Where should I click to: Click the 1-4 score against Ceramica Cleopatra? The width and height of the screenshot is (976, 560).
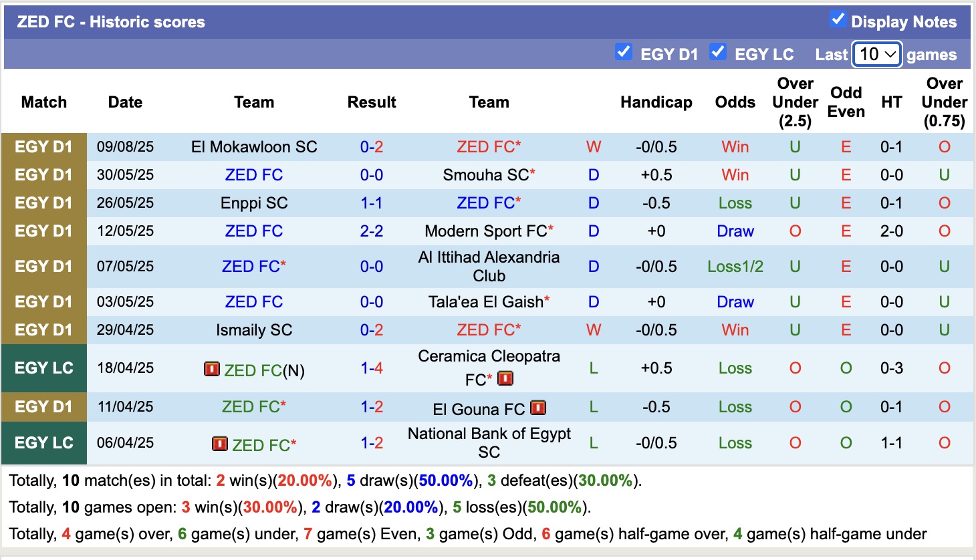[x=372, y=368]
